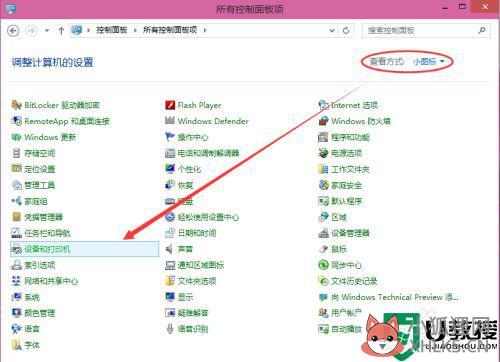Open the 显示 link
Screen dimensions: 500x362
(x=185, y=297)
